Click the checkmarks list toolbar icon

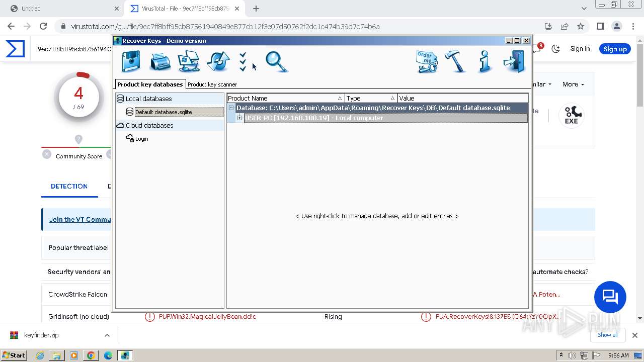click(x=243, y=62)
